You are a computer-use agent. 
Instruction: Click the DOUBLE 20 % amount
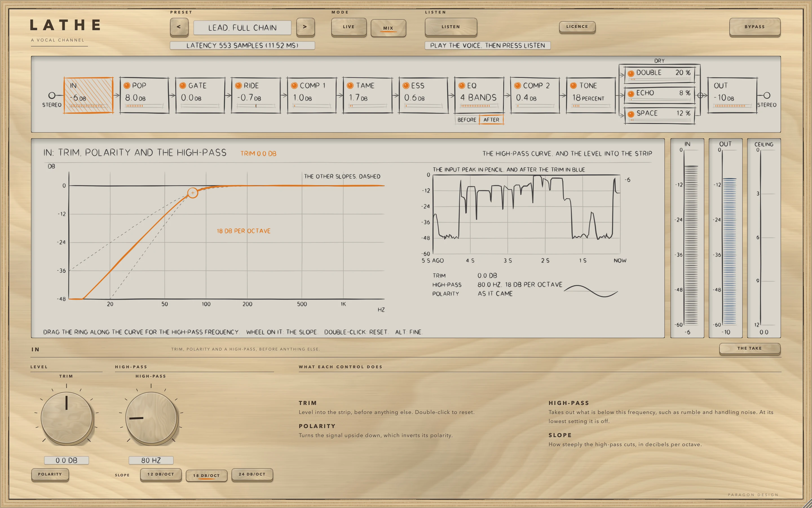point(683,73)
